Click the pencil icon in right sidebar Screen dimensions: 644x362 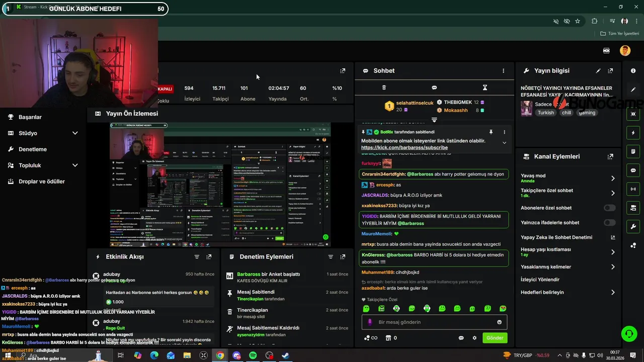click(x=633, y=89)
